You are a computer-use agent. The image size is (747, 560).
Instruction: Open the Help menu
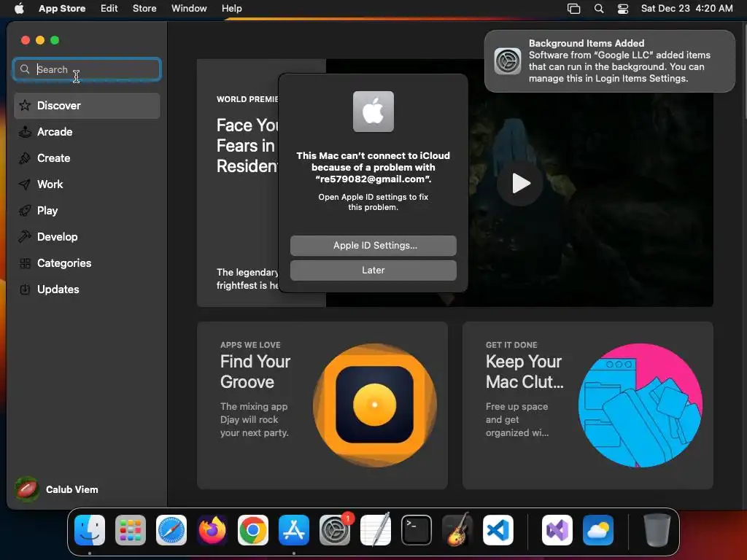click(231, 8)
